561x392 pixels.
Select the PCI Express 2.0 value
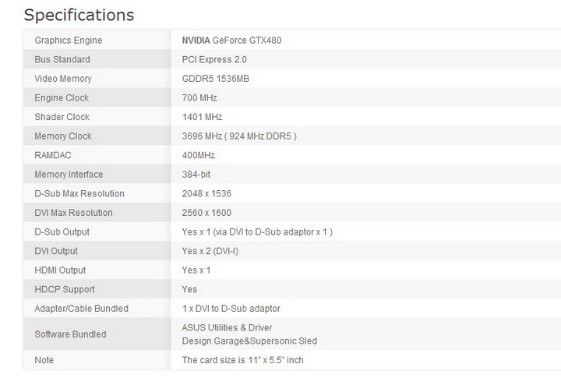213,59
